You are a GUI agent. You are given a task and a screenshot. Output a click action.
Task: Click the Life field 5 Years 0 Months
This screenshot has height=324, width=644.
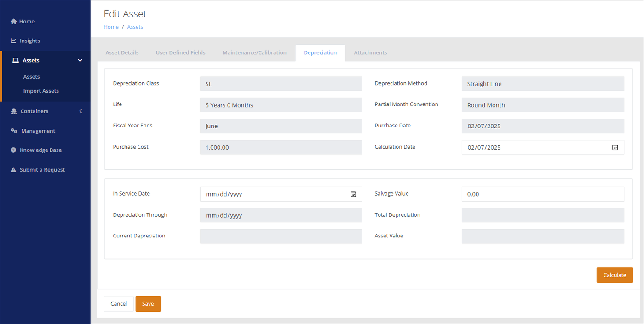[x=281, y=105]
